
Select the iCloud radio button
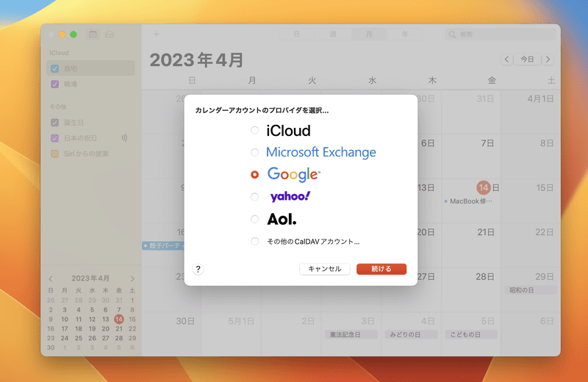click(x=254, y=131)
